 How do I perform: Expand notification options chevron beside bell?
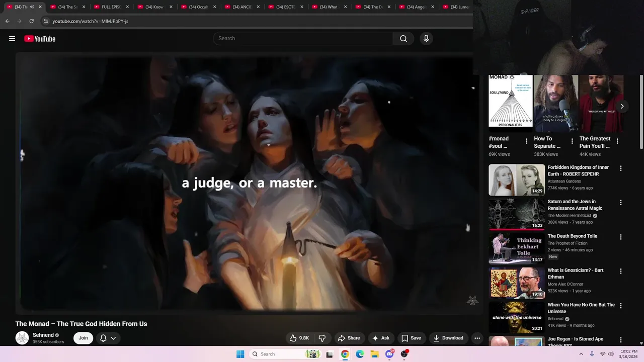113,338
